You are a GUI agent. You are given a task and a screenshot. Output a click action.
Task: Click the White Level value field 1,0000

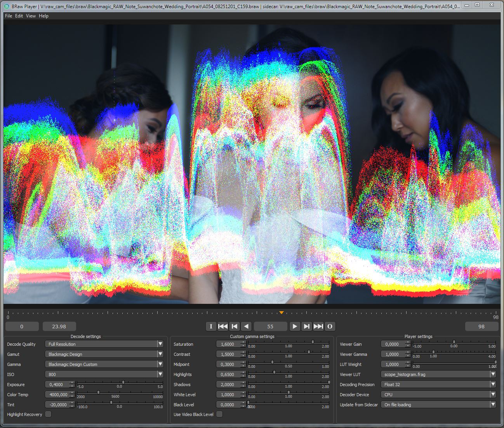(x=231, y=394)
